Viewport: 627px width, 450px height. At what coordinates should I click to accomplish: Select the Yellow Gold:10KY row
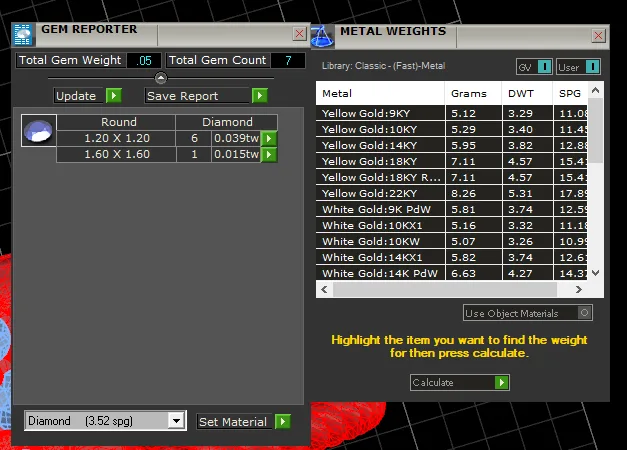point(451,129)
